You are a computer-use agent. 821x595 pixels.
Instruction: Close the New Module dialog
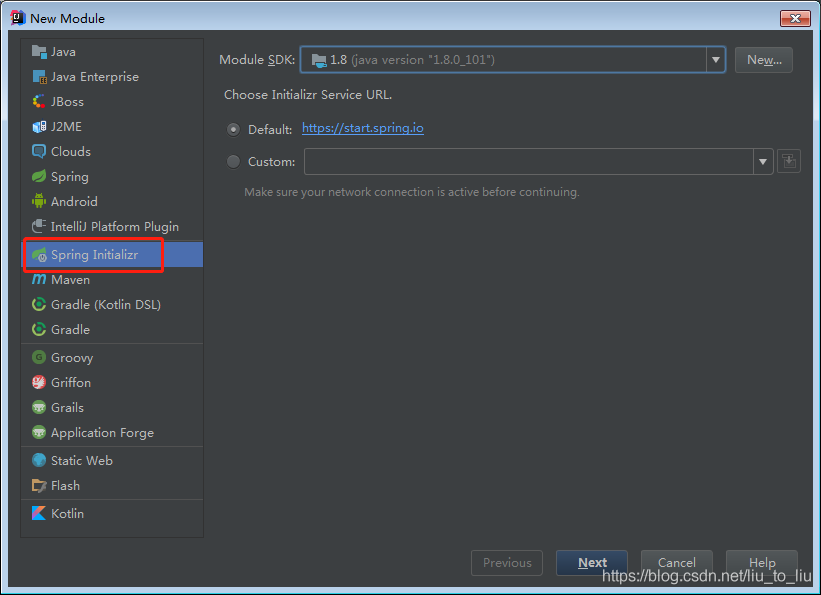pos(795,18)
